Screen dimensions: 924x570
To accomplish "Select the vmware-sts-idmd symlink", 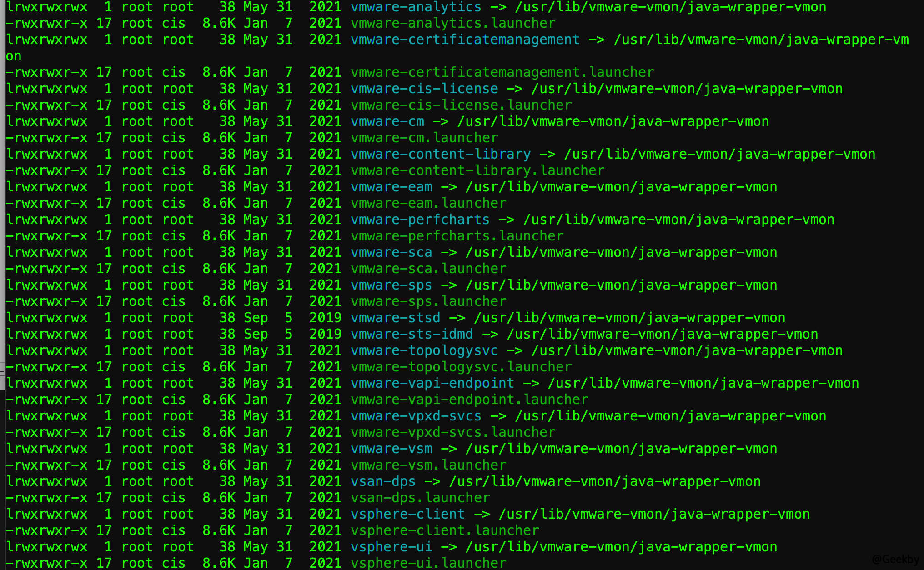I will click(x=411, y=334).
